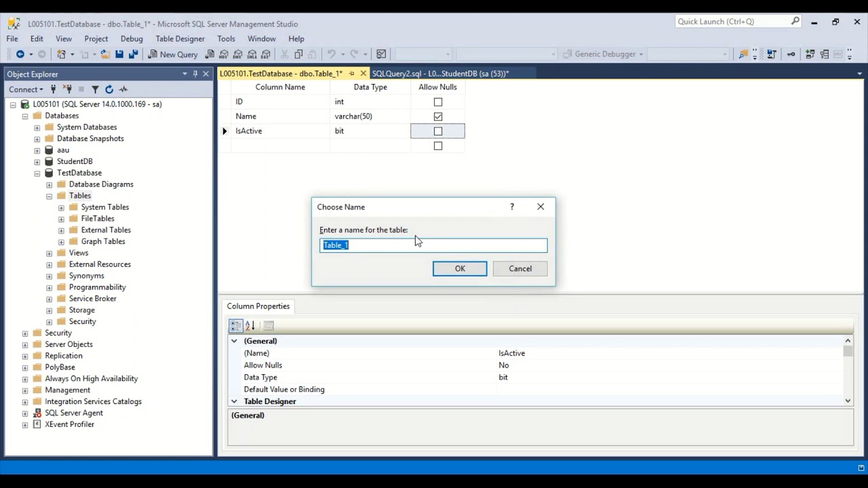The image size is (868, 488).
Task: Click the Save All toolbar icon
Action: (134, 54)
